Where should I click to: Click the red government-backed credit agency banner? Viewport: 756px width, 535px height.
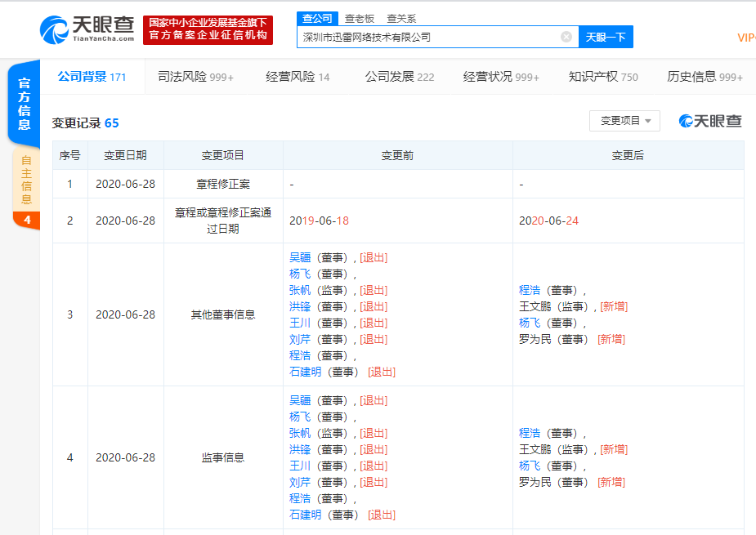(208, 30)
